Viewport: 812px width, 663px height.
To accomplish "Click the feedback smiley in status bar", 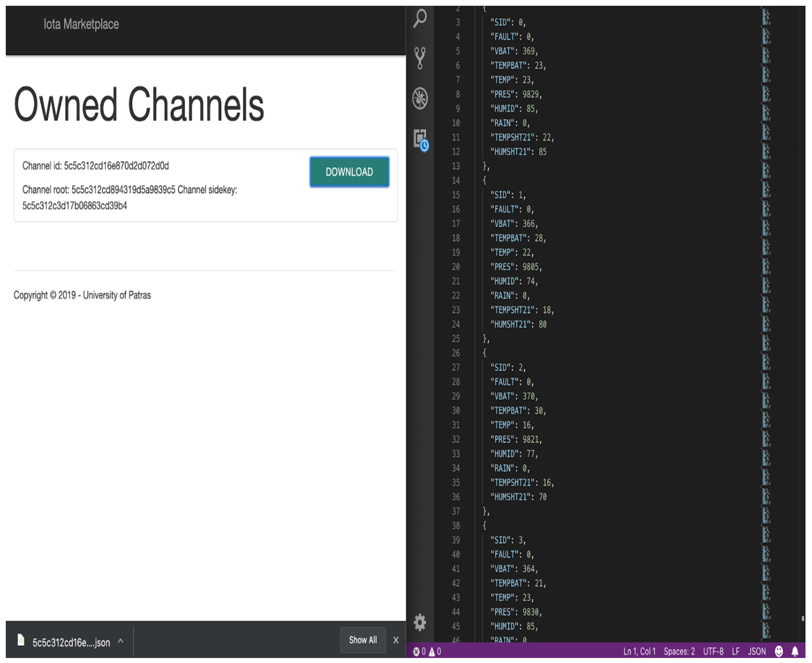I will click(x=779, y=651).
